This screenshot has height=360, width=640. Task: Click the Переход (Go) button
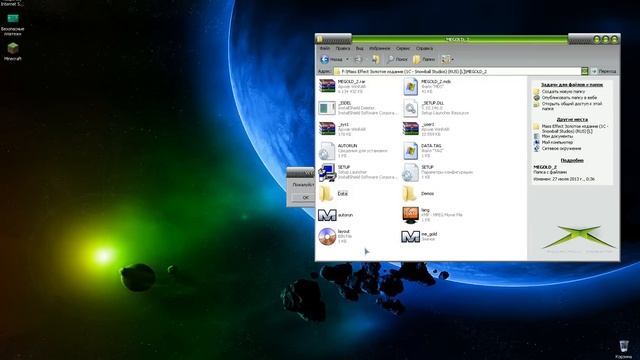coord(604,71)
